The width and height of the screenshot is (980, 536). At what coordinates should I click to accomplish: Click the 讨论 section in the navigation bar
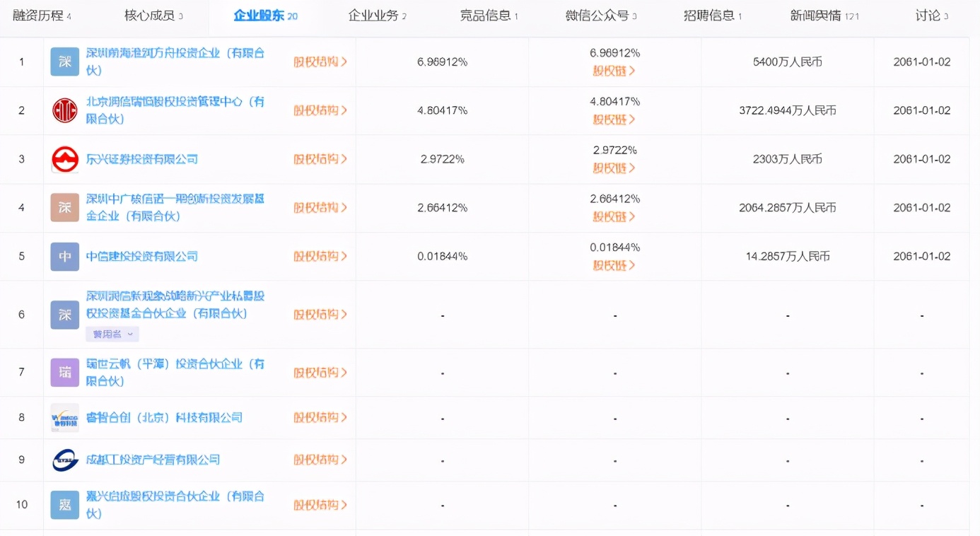[931, 15]
